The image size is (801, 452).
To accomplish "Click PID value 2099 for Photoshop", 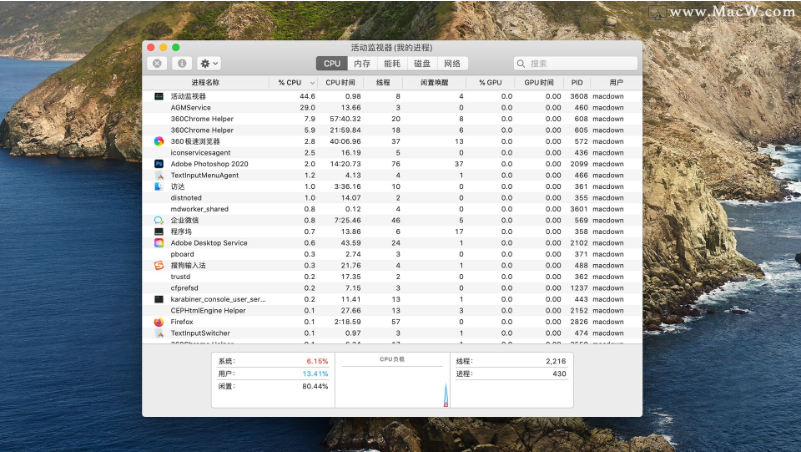I will click(x=579, y=164).
